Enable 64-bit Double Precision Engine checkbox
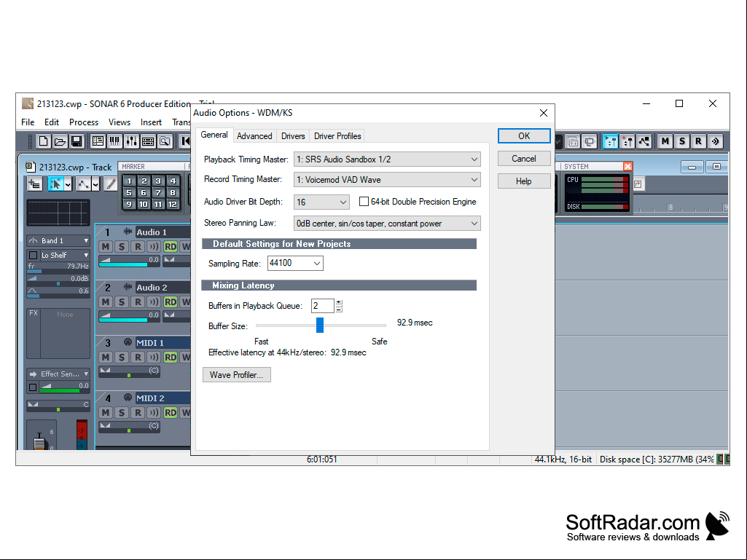747x560 pixels. click(x=364, y=202)
